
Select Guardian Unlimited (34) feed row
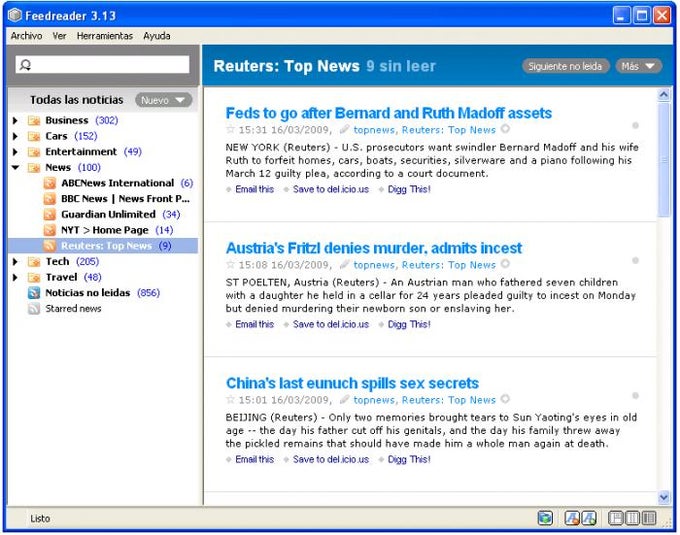[103, 214]
